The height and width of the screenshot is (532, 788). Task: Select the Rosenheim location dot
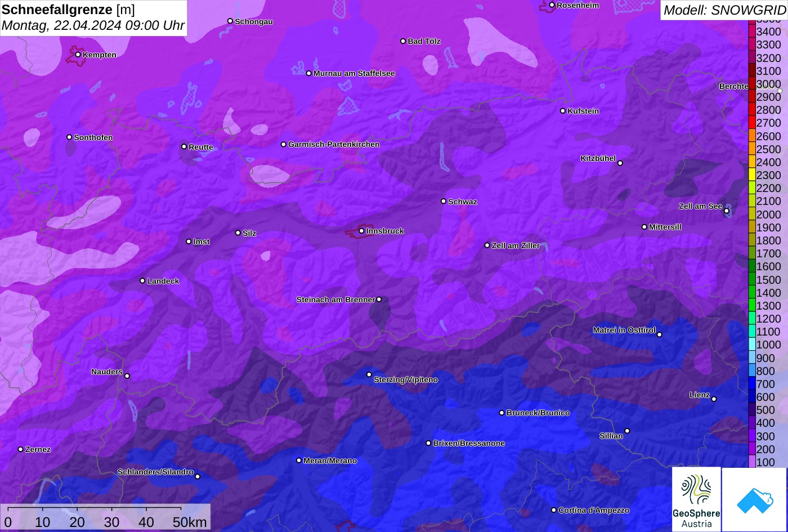[x=552, y=5]
